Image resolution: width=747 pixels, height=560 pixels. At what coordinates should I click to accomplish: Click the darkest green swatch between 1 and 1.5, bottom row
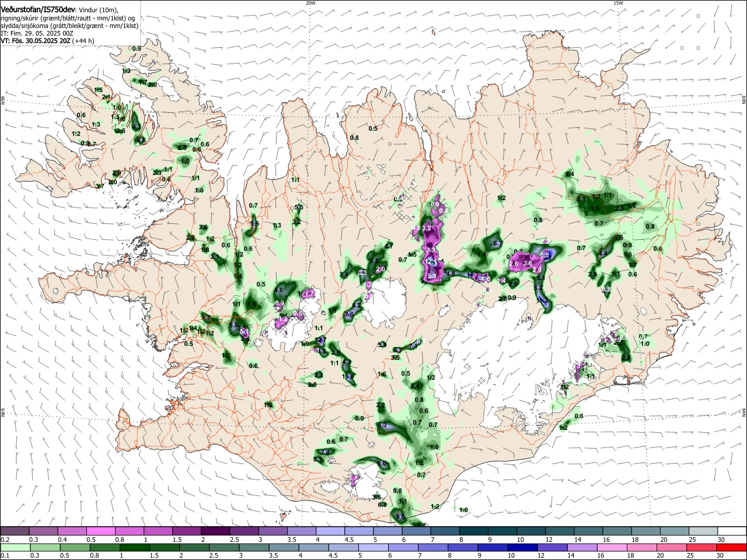(x=134, y=547)
